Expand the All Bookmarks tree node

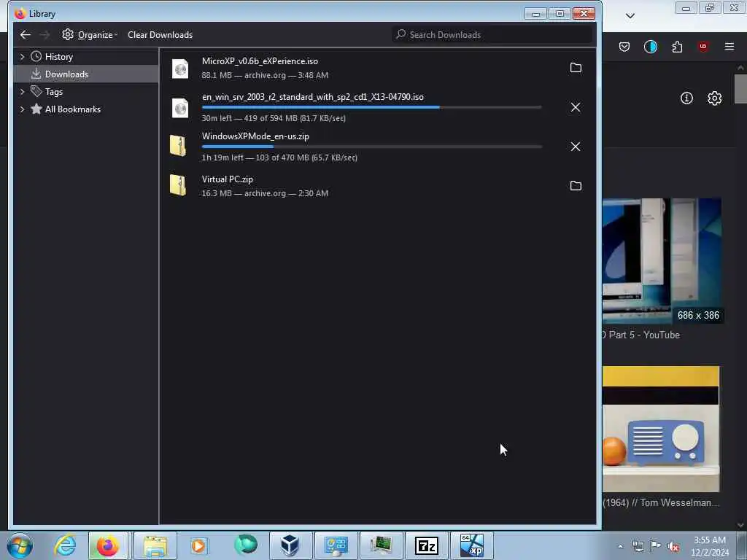click(x=22, y=109)
